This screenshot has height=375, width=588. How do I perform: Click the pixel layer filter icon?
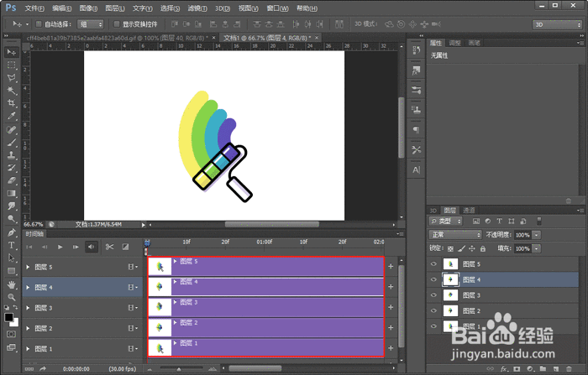[476, 221]
